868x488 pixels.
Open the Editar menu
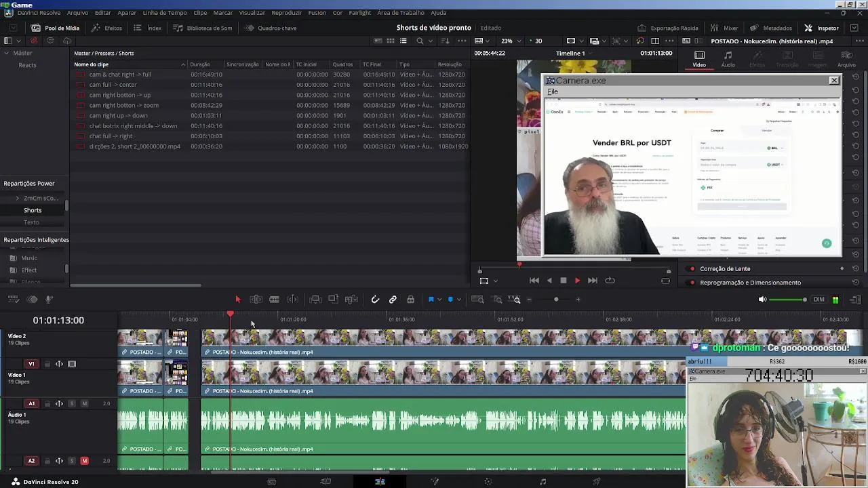(x=103, y=13)
